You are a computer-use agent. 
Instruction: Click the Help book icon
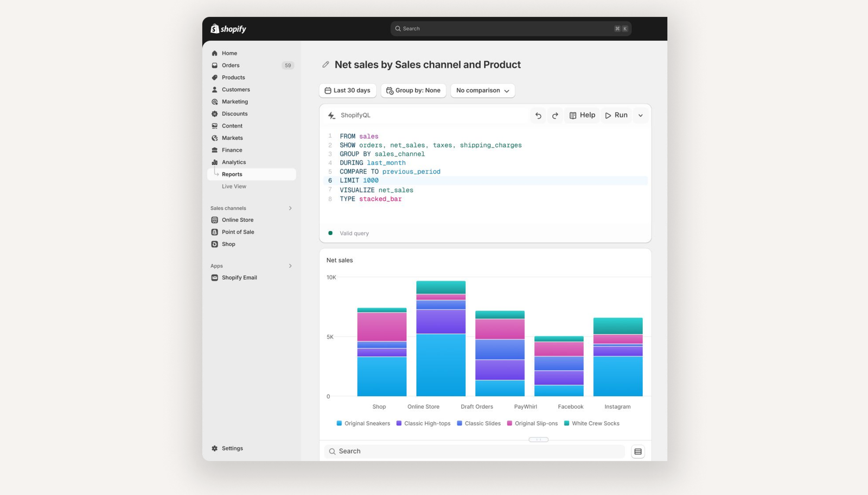(x=573, y=115)
